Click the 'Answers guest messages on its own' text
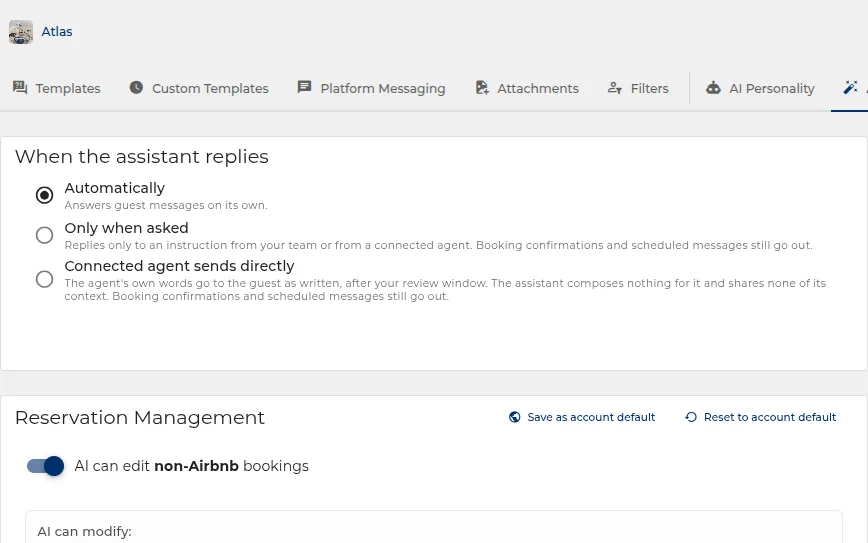Screen dimensions: 868x543 [x=166, y=205]
